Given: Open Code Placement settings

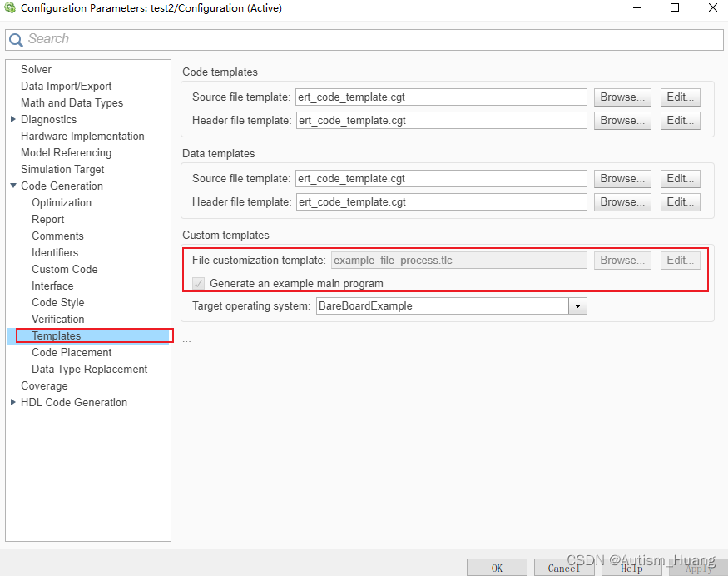Looking at the screenshot, I should pyautogui.click(x=72, y=353).
